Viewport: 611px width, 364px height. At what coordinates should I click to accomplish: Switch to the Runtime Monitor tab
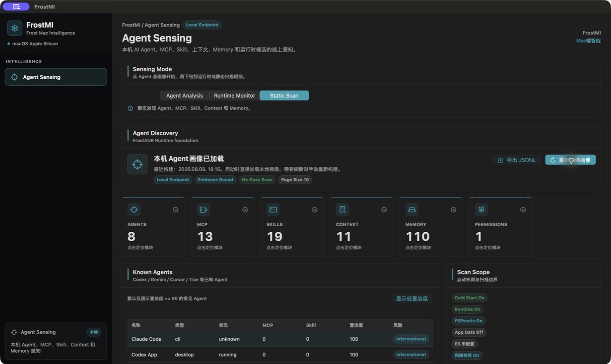click(234, 95)
